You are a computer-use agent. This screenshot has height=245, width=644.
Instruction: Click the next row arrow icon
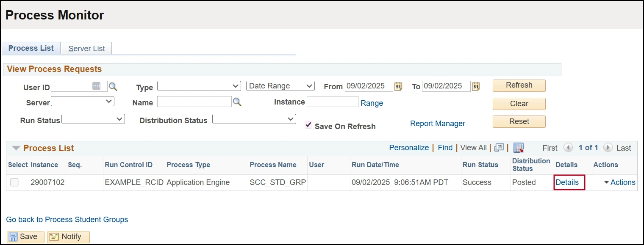tap(608, 148)
